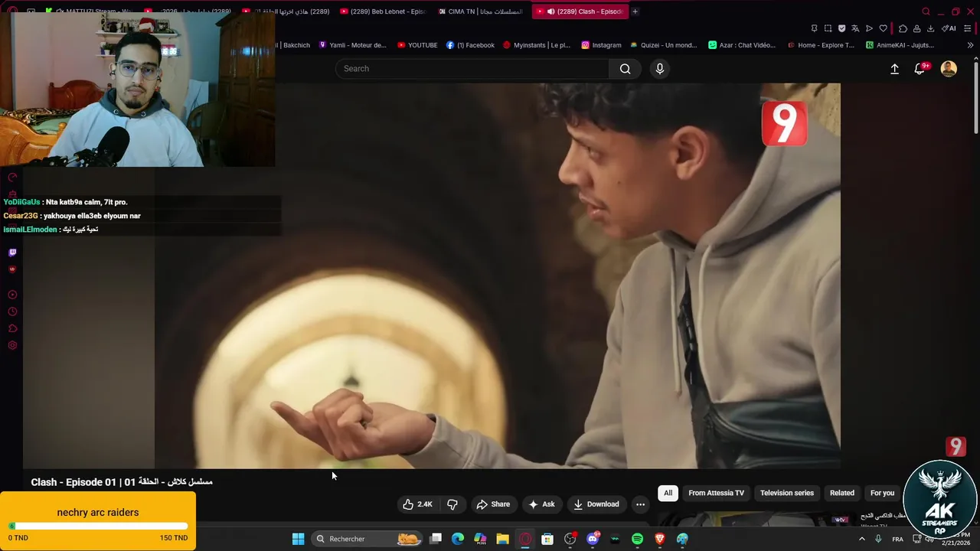Open the Azar : Chat Vidéo bookmark
980x551 pixels.
point(742,45)
